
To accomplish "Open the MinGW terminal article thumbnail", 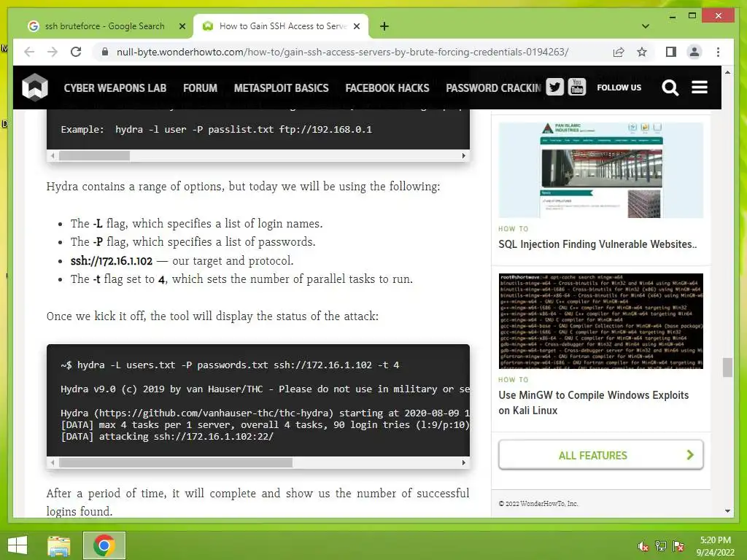I will point(601,321).
